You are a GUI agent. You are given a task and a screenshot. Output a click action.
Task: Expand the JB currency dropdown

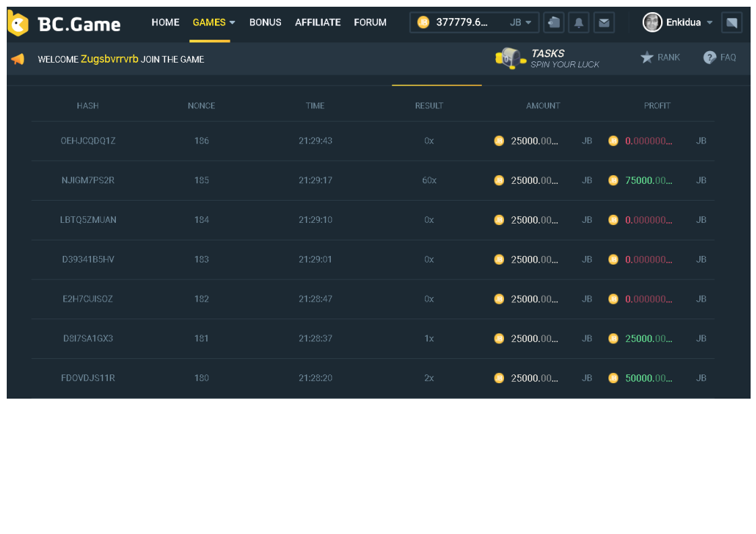click(x=521, y=22)
